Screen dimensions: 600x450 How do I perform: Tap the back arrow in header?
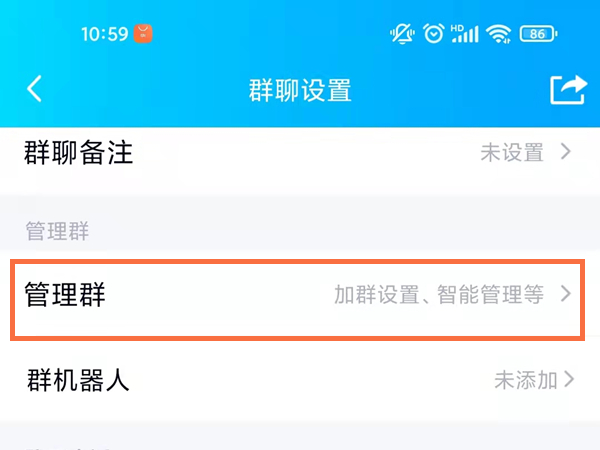click(x=35, y=89)
